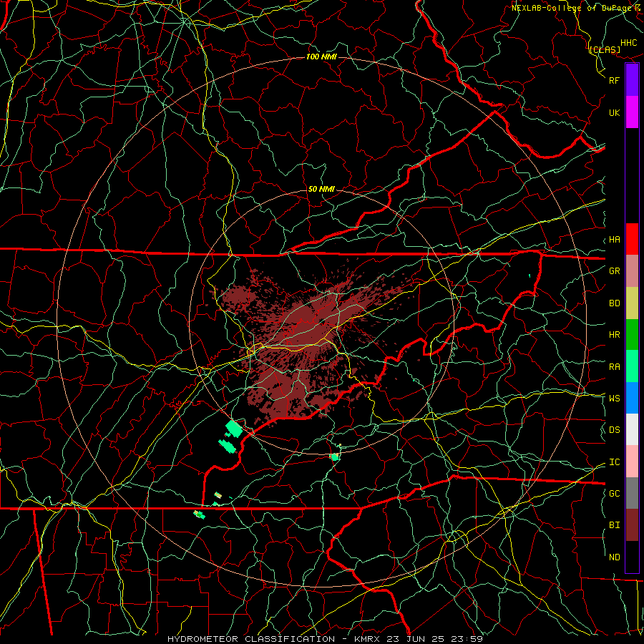
Task: Select the white DS legend swatch
Action: 632,429
